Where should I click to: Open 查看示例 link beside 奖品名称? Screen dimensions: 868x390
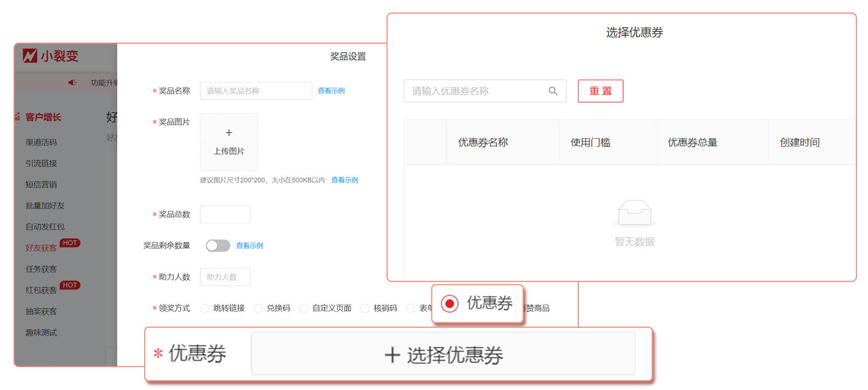331,91
